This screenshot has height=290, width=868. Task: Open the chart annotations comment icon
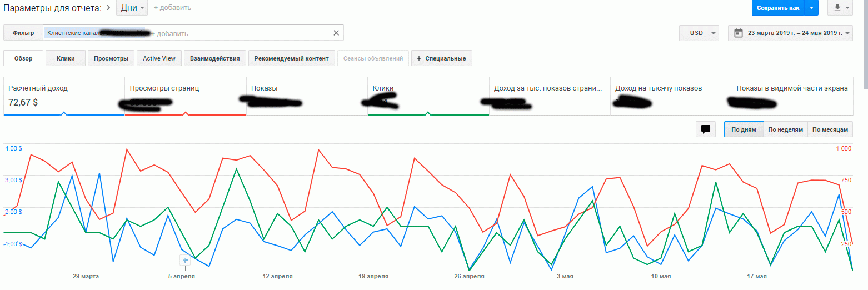pyautogui.click(x=706, y=129)
